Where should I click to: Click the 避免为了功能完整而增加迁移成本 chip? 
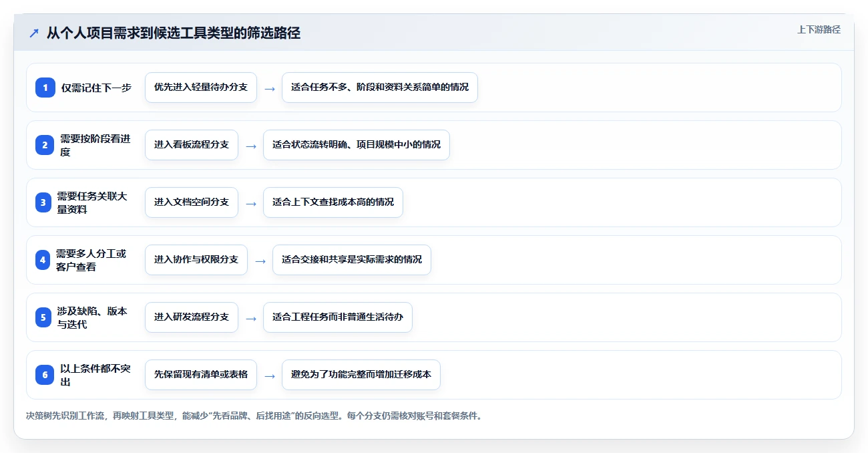[361, 375]
